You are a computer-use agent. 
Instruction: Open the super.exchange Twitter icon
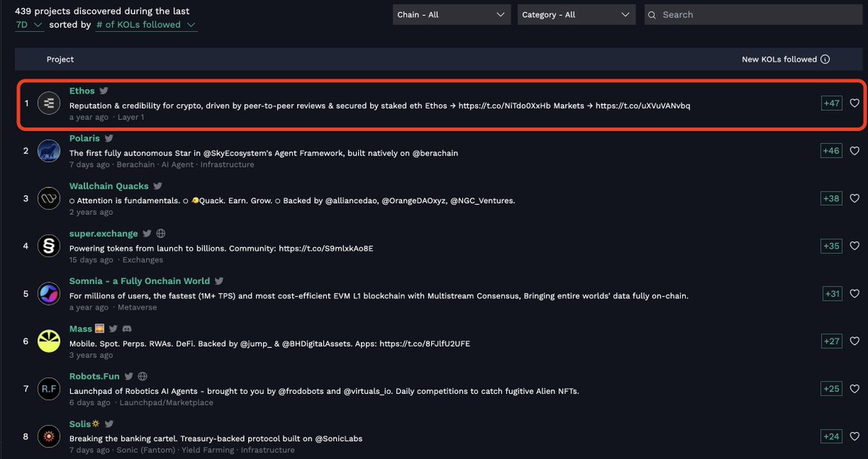[x=147, y=233]
